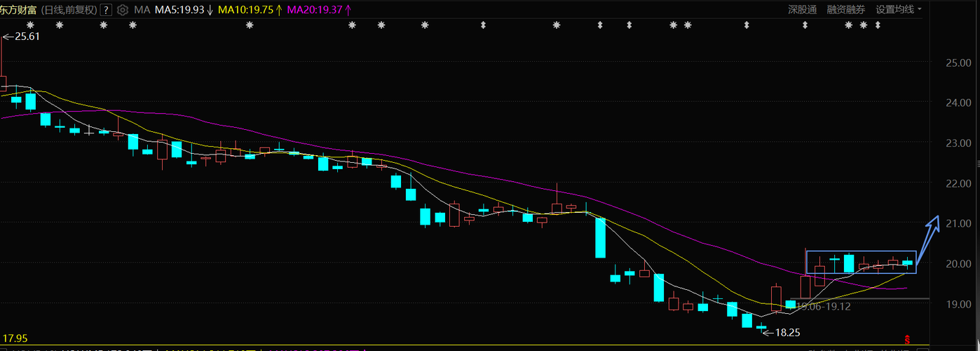Click 22.00 on the price axis
980x351 pixels.
958,183
